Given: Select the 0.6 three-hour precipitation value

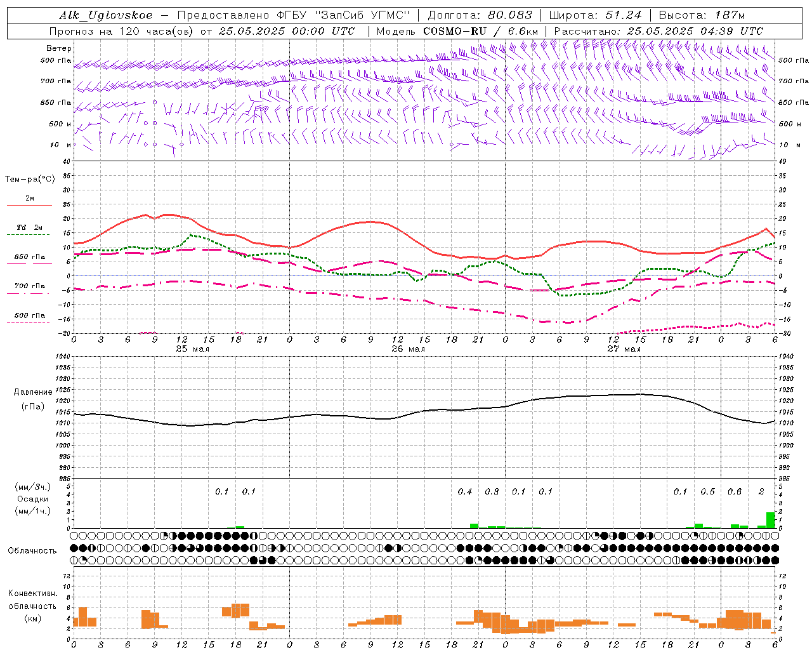Looking at the screenshot, I should point(735,491).
